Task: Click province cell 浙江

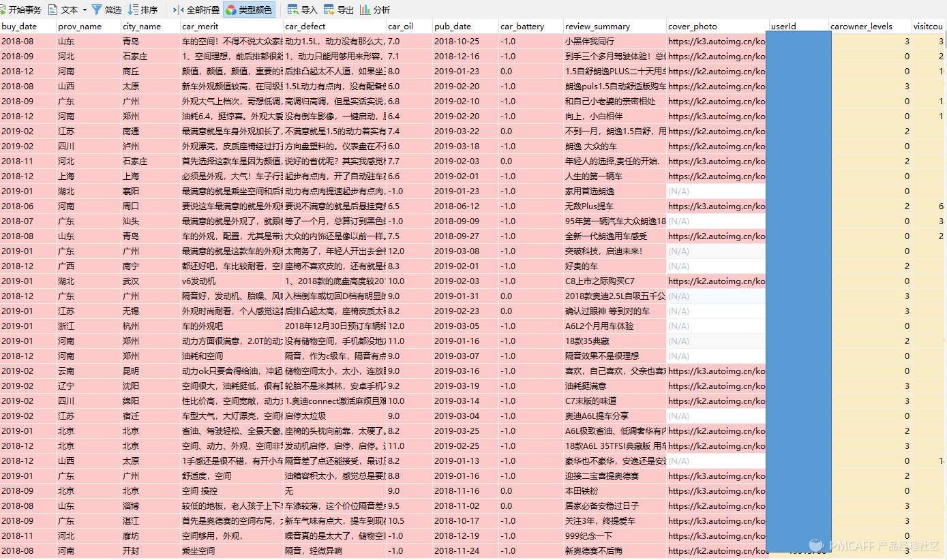Action: pos(89,326)
